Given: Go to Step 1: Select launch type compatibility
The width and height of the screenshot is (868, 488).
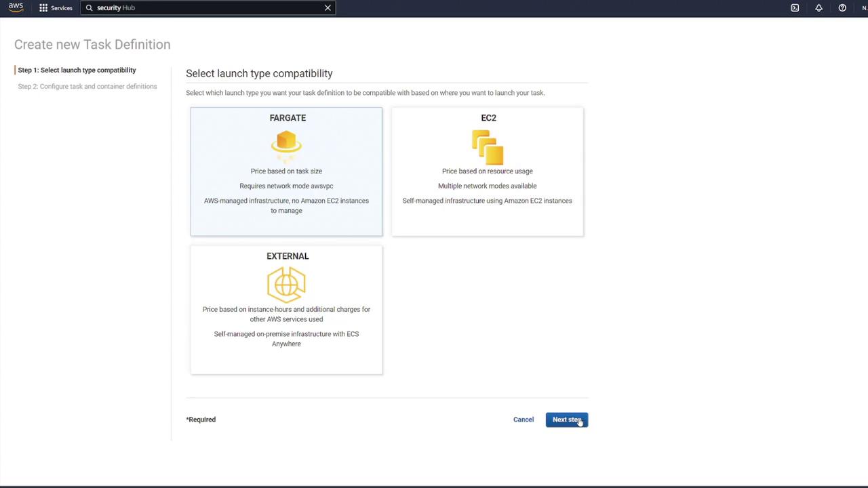Looking at the screenshot, I should tap(77, 70).
